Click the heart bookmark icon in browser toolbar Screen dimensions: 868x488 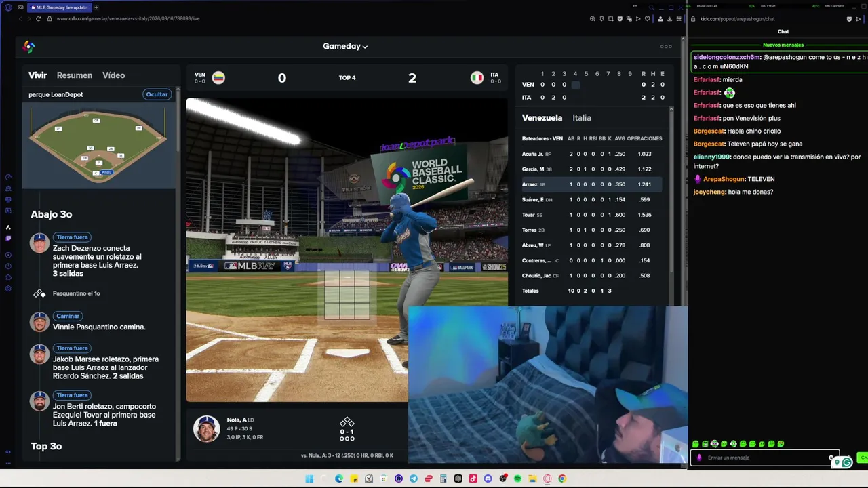click(x=648, y=19)
